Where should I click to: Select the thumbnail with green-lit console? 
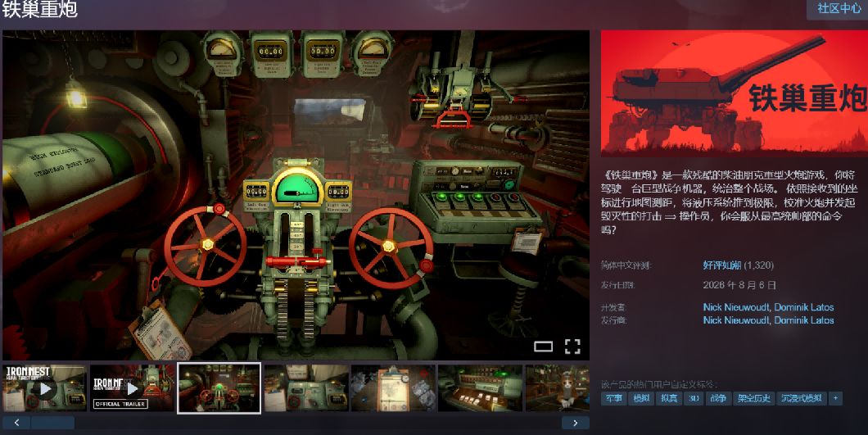point(480,388)
